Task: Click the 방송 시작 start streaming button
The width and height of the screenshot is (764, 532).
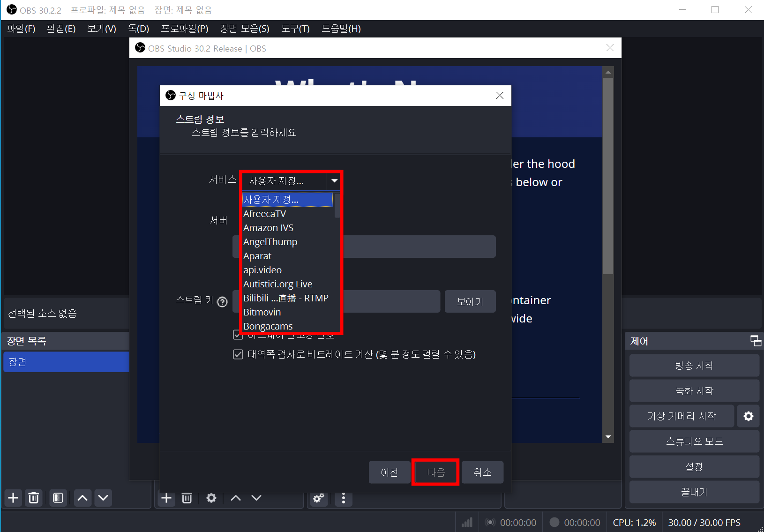Action: [x=694, y=366]
